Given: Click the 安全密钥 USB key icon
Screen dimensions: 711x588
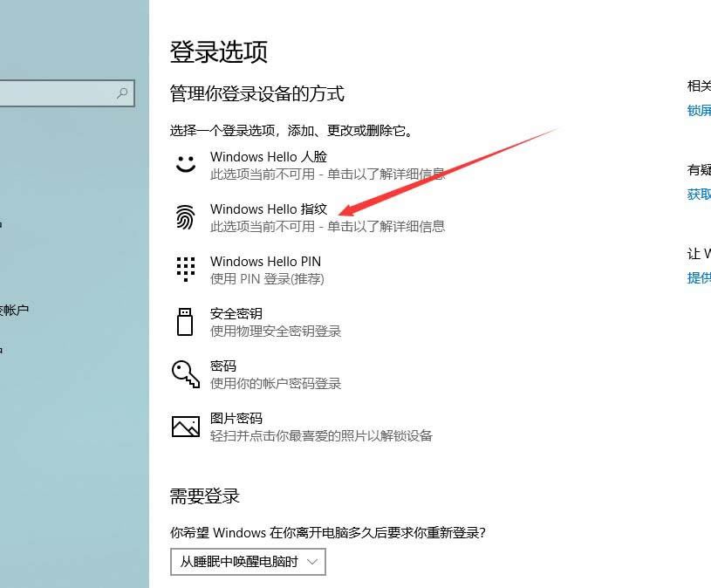Looking at the screenshot, I should click(x=186, y=321).
